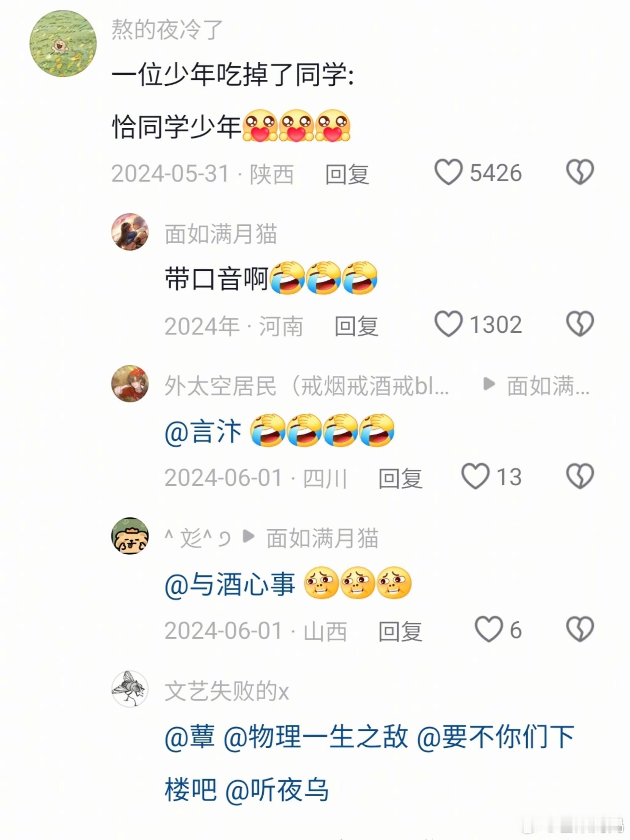Tap broken heart on 带口音啊 reply
The height and width of the screenshot is (840, 630).
[x=579, y=323]
